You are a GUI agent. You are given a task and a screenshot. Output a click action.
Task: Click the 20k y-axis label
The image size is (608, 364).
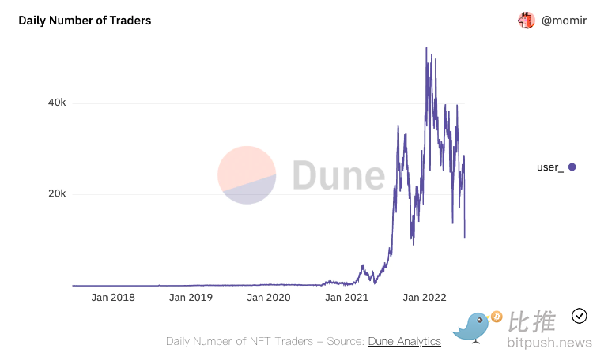click(x=54, y=194)
